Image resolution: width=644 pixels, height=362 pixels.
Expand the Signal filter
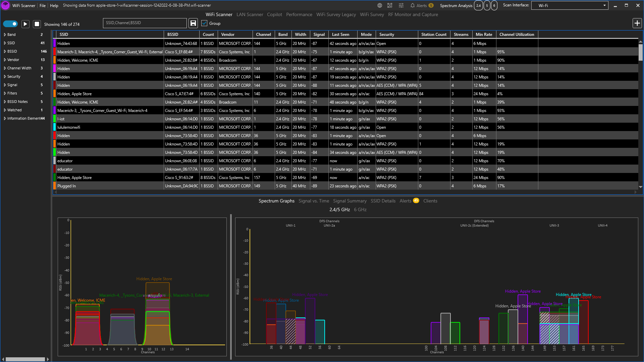(x=5, y=85)
